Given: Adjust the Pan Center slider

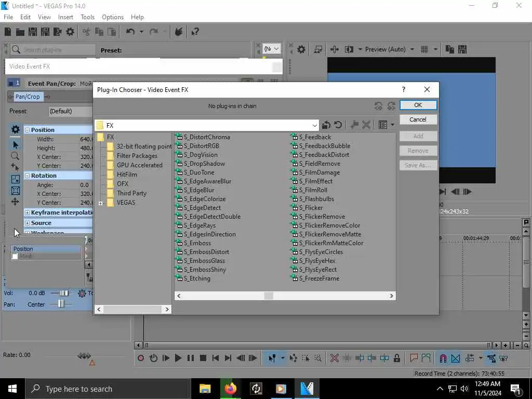Looking at the screenshot, I should click(x=61, y=304).
